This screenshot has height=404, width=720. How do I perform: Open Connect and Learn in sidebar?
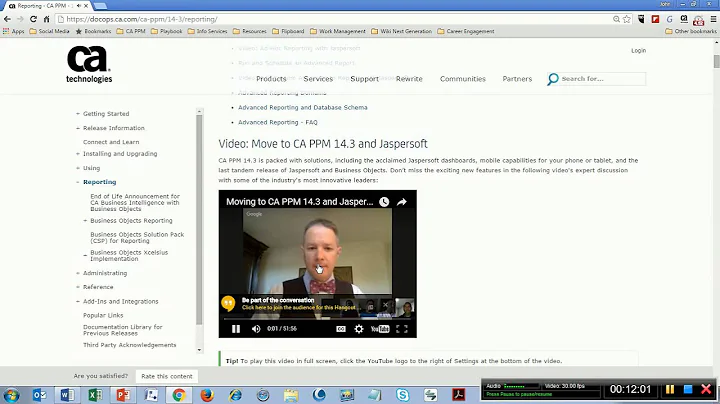[x=111, y=142]
